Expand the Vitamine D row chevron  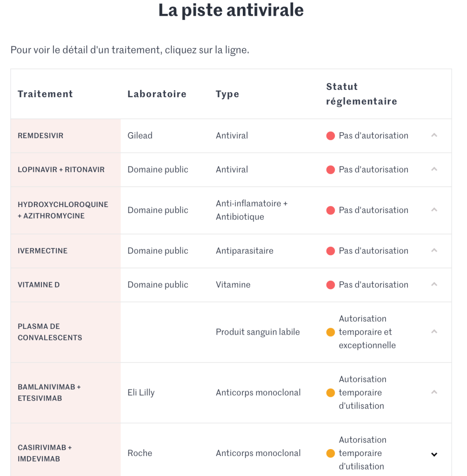(x=434, y=284)
